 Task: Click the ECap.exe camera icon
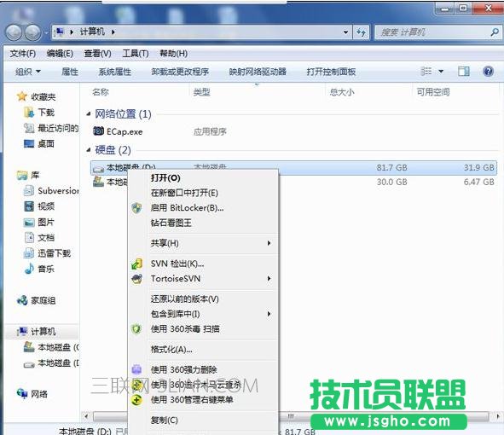pos(98,130)
